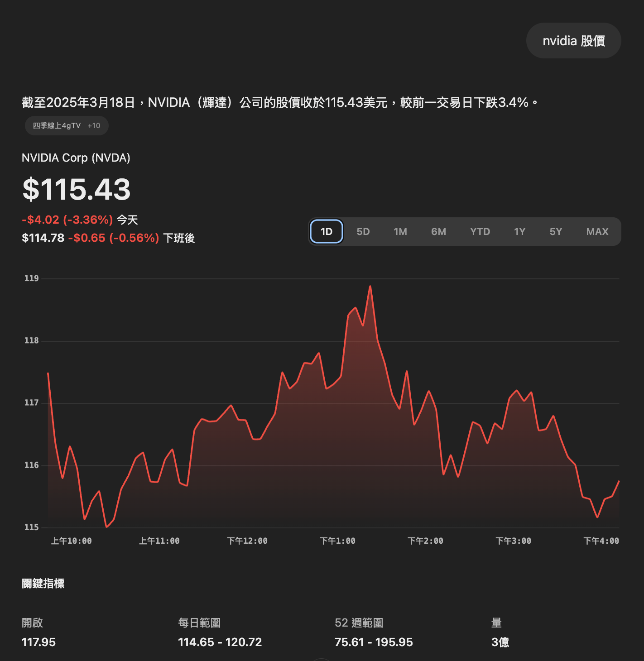Screen dimensions: 644x661
Task: Click the 119 y-axis label
Action: click(x=31, y=278)
